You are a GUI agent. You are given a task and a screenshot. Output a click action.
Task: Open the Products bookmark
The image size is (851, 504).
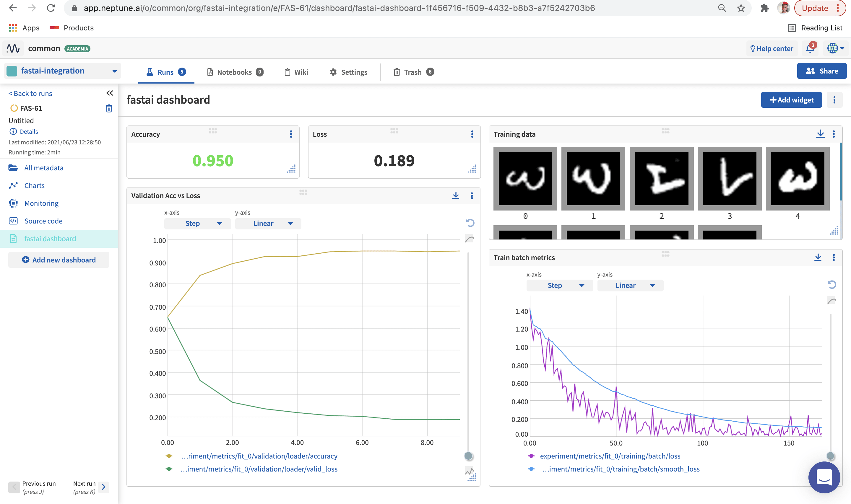point(72,28)
